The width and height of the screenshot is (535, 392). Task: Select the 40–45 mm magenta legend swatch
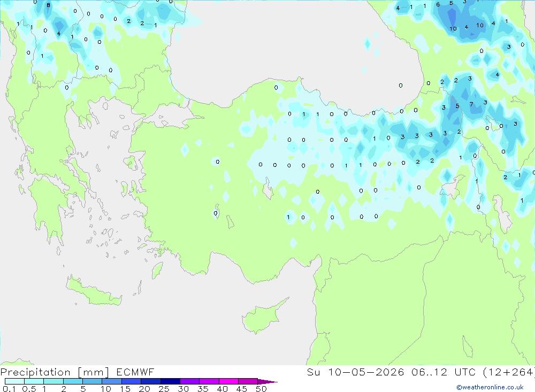[x=228, y=381]
